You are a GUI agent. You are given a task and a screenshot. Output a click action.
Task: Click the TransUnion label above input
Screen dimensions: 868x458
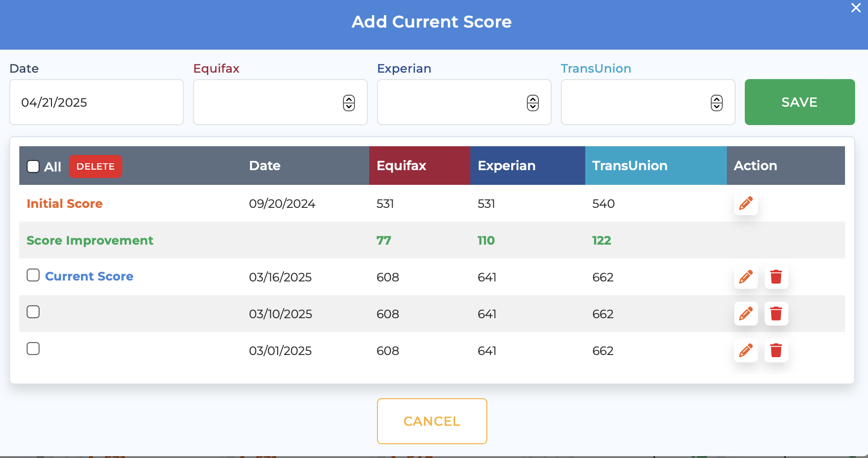(x=596, y=68)
